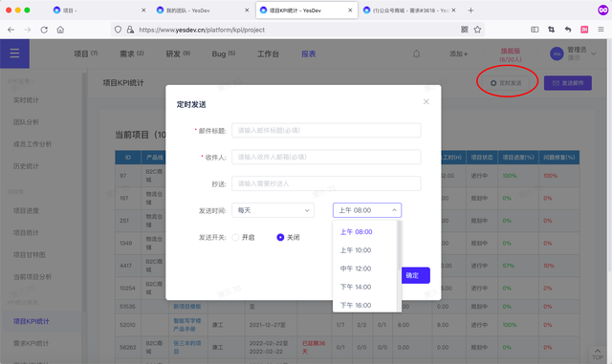This screenshot has width=612, height=364.
Task: Click the TOP back-to-top arrow
Action: coord(598,353)
